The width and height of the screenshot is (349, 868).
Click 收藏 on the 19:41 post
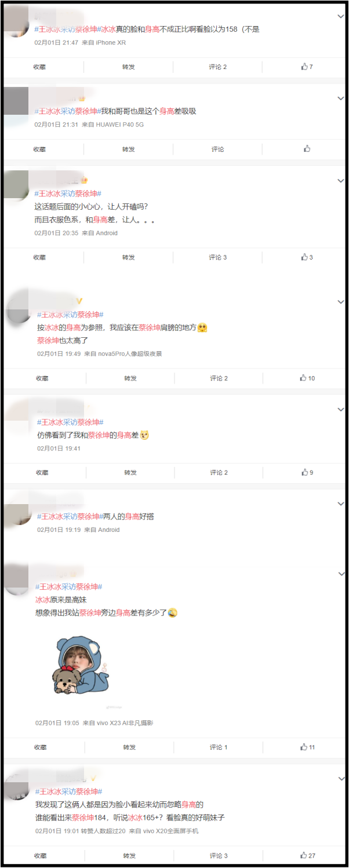pos(42,472)
